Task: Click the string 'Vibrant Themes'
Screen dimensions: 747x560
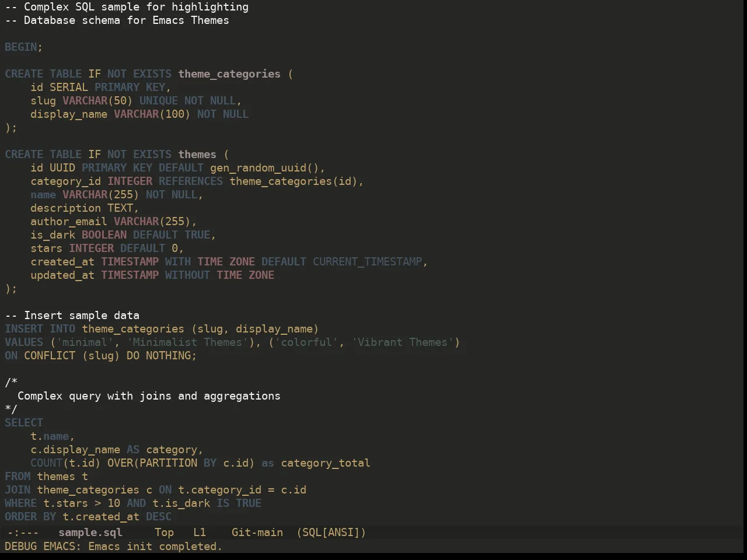Action: (403, 342)
